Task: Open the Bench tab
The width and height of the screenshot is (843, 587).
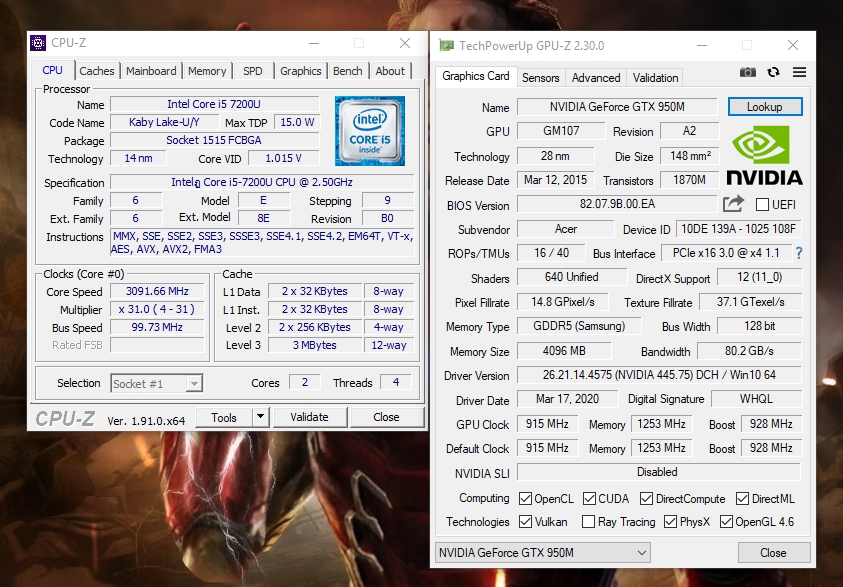Action: [348, 71]
